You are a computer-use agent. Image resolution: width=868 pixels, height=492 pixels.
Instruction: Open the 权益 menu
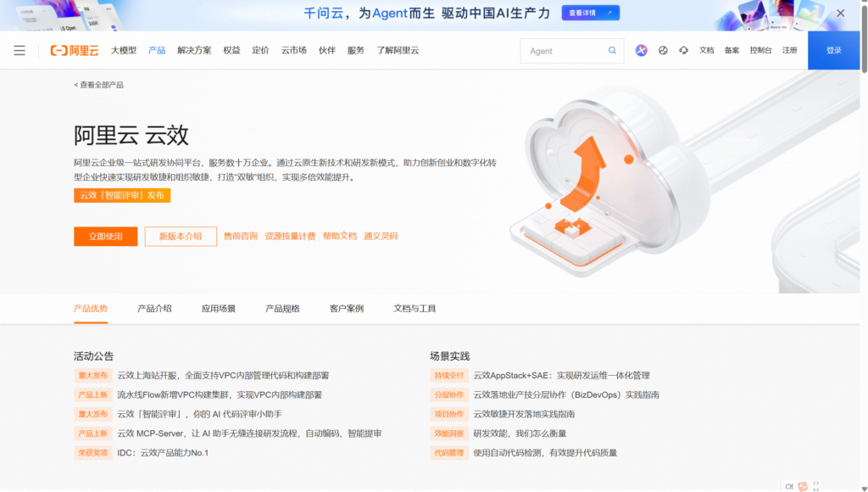click(231, 50)
